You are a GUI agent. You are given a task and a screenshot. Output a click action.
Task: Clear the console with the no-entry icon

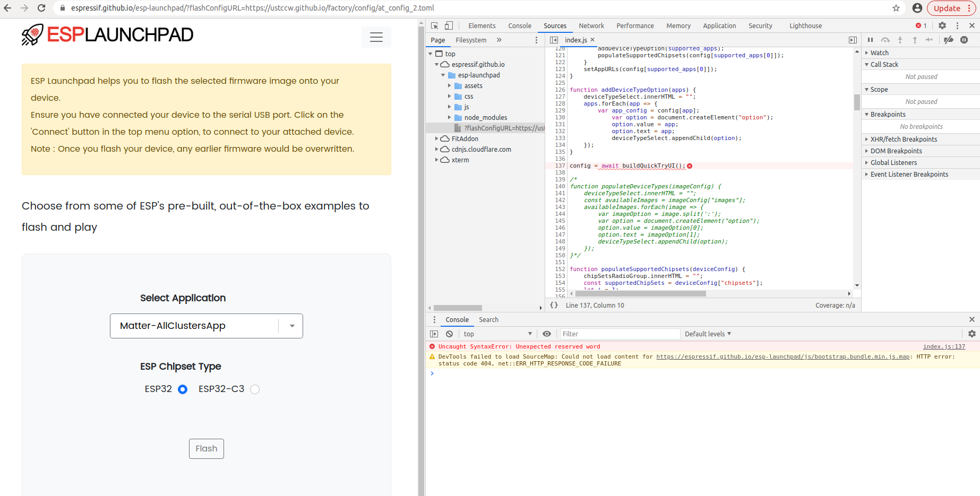449,333
